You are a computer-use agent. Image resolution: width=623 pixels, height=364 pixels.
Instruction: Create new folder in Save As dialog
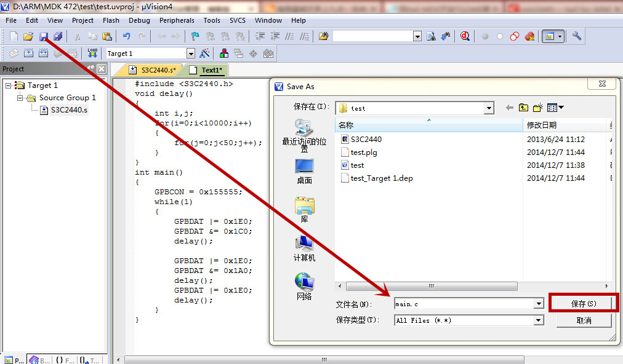[x=538, y=108]
